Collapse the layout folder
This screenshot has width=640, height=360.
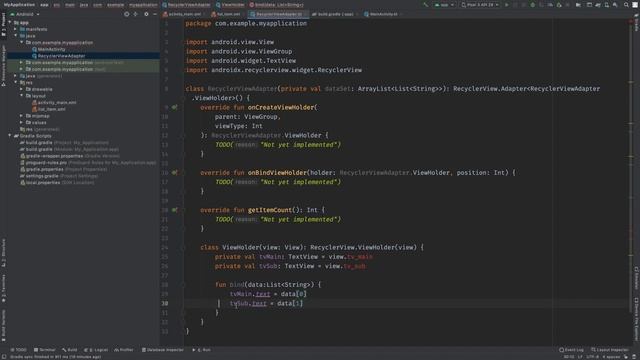pos(22,96)
